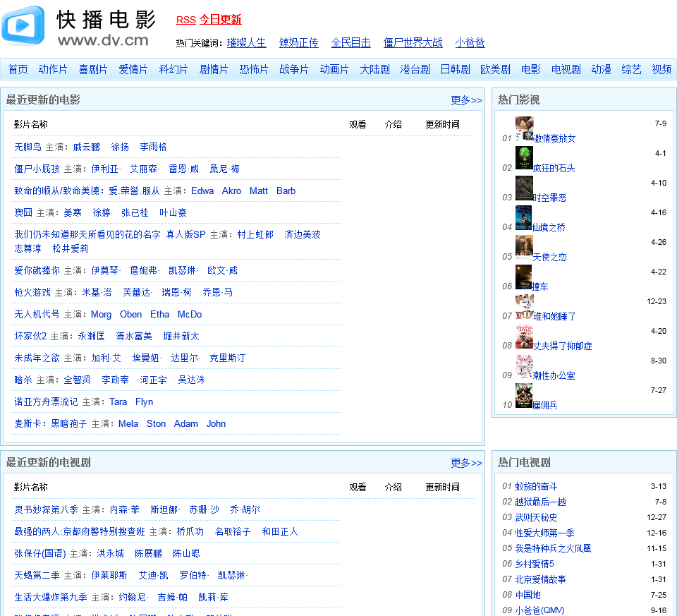Open thumbnail for 丈夫得了抑郁症
This screenshot has height=616, width=677.
(524, 336)
